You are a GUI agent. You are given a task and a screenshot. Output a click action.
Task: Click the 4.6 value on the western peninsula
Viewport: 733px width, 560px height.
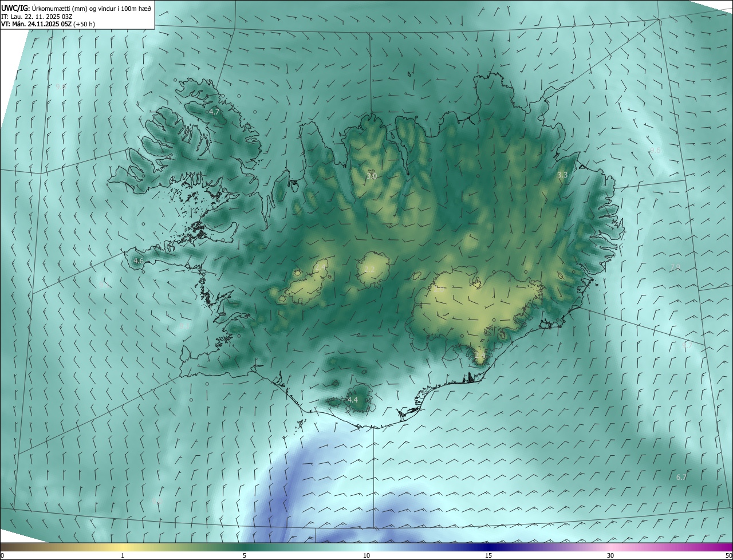(x=138, y=261)
